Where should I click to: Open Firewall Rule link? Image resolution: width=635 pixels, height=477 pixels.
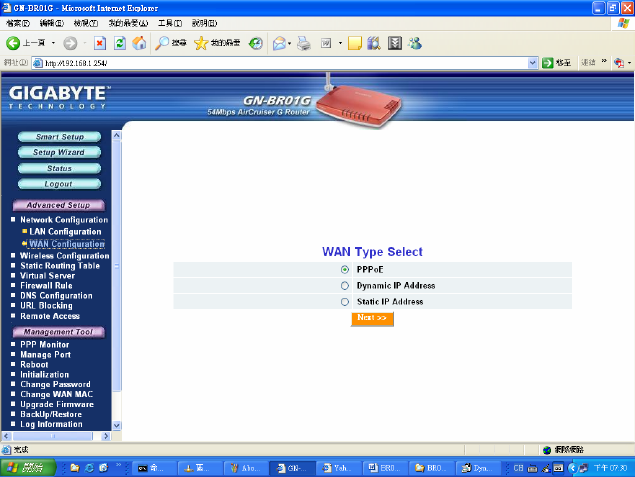point(46,285)
